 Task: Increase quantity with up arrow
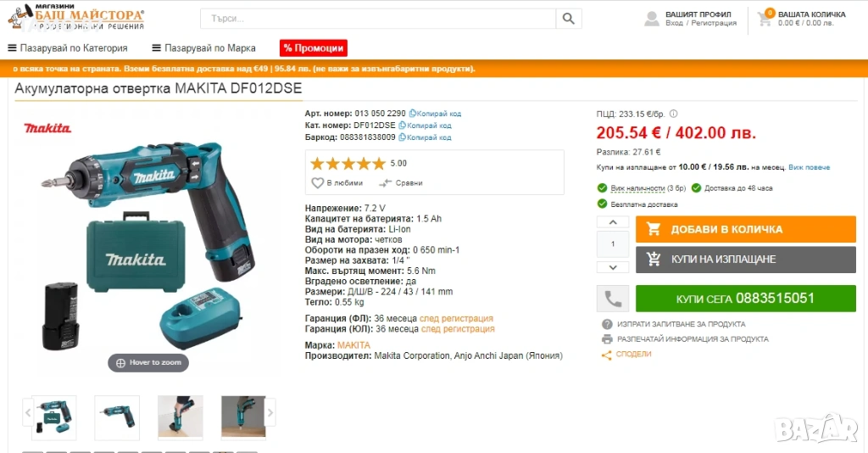click(613, 222)
